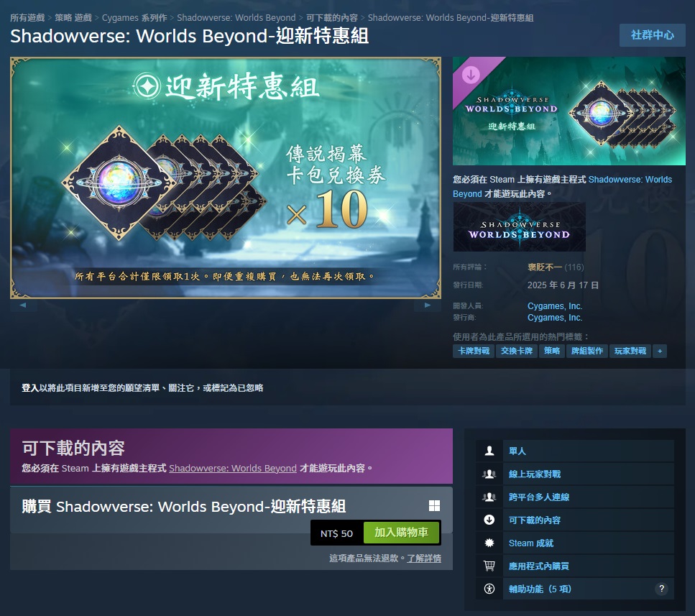Click the accessibility features icon

(x=489, y=589)
